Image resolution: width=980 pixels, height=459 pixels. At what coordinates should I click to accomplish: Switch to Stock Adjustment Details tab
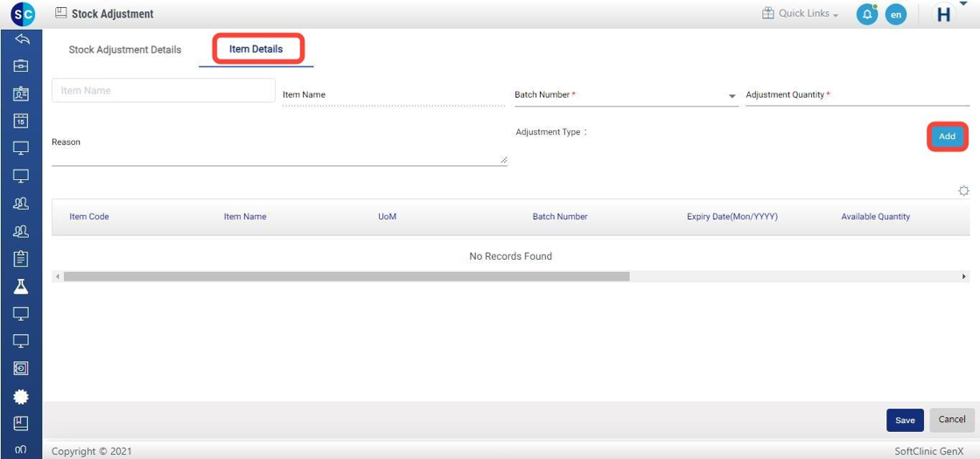pos(125,50)
